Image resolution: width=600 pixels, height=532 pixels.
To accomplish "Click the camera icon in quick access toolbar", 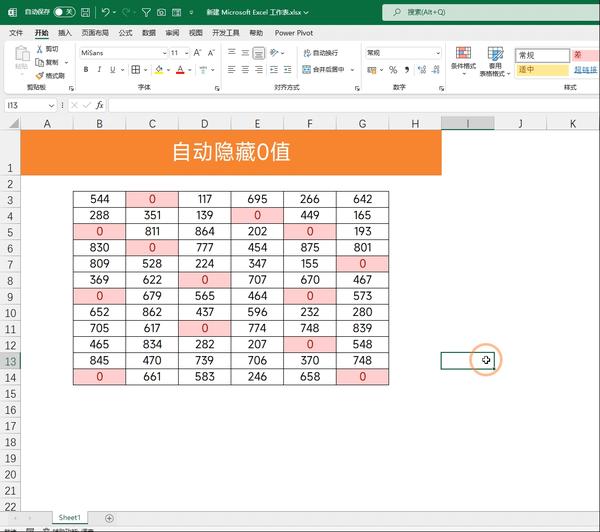I will 161,13.
